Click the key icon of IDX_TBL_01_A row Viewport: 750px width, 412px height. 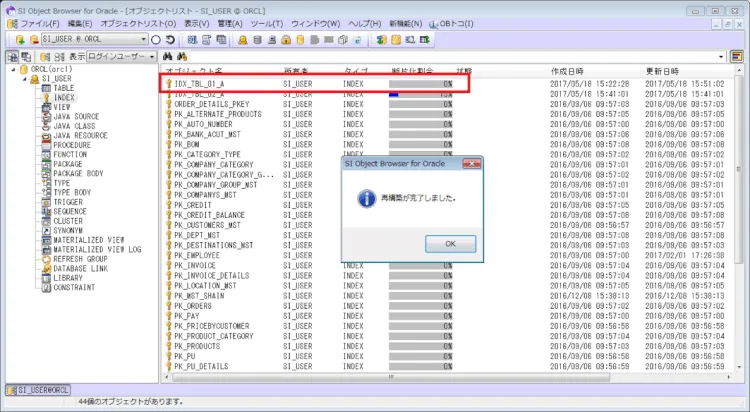(168, 84)
